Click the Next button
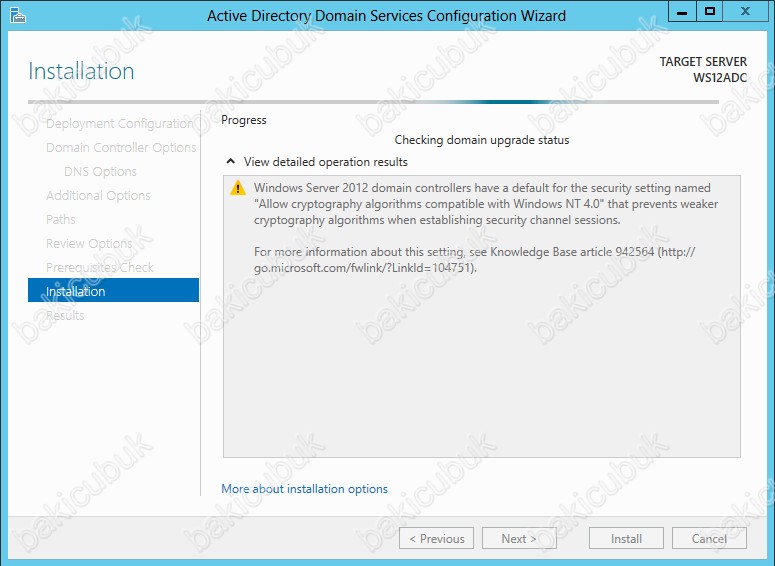Image resolution: width=775 pixels, height=566 pixels. pyautogui.click(x=519, y=538)
